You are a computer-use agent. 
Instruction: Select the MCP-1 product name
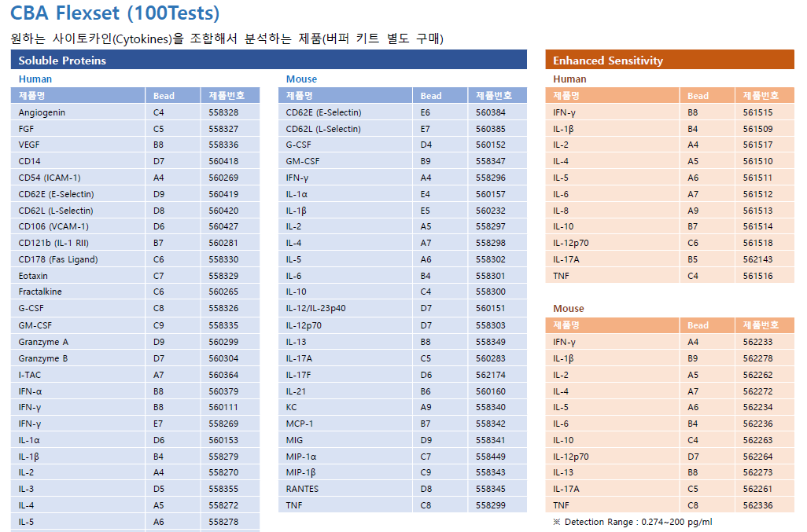(300, 424)
